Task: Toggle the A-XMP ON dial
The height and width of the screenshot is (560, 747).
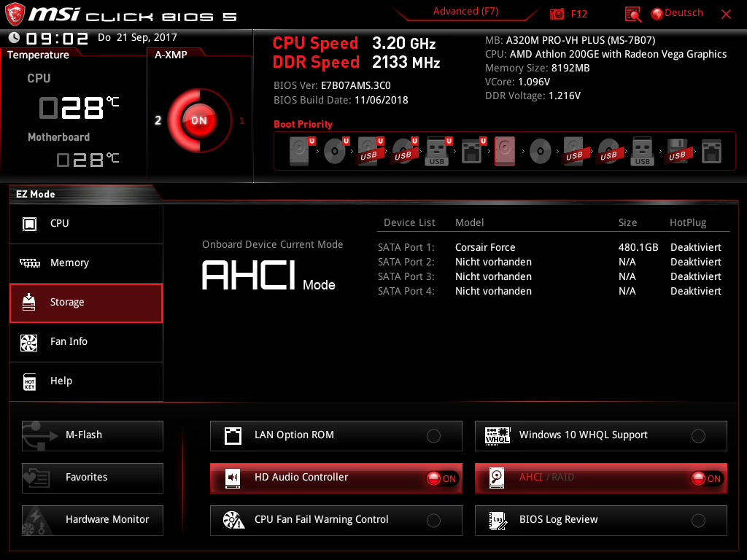Action: click(198, 120)
